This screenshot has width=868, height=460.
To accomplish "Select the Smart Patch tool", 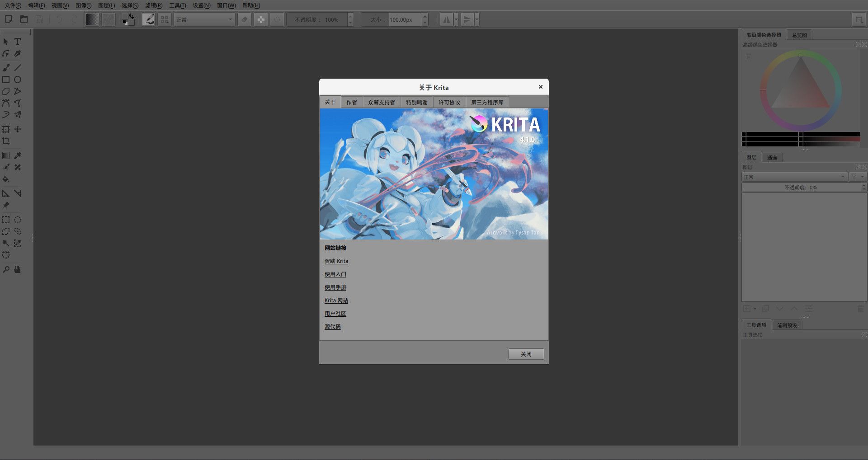I will click(18, 167).
